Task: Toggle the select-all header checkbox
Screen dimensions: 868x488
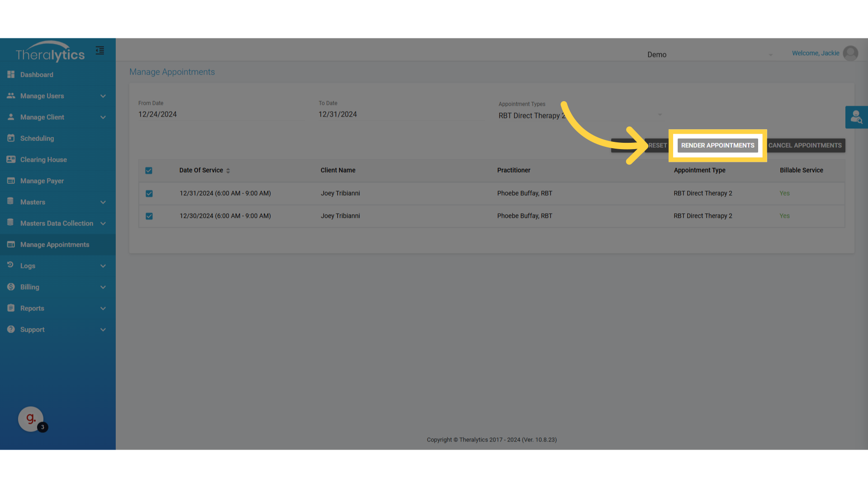Action: click(149, 170)
